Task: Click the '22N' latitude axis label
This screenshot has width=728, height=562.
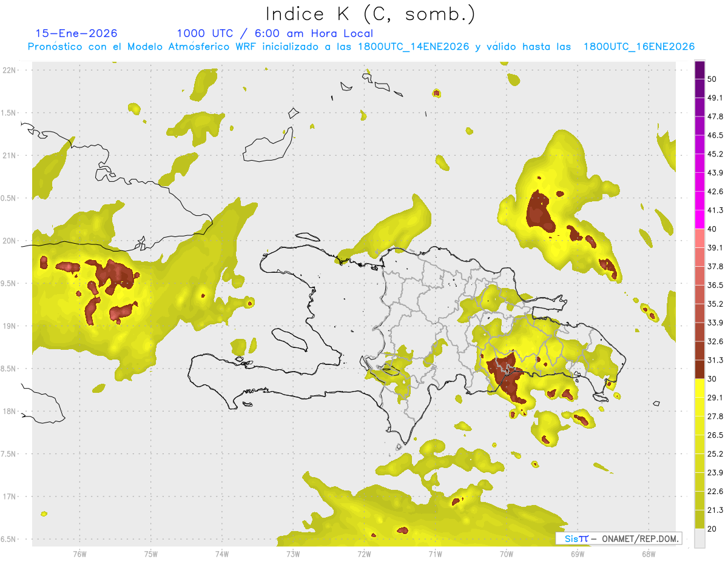Action: click(10, 70)
